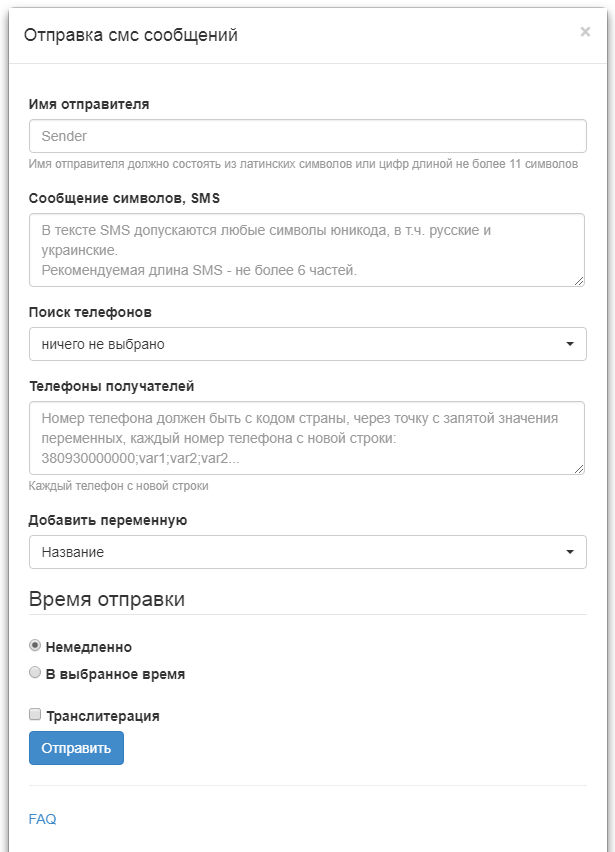This screenshot has width=615, height=852.
Task: Enable the Транслитерация checkbox
Action: [x=35, y=715]
